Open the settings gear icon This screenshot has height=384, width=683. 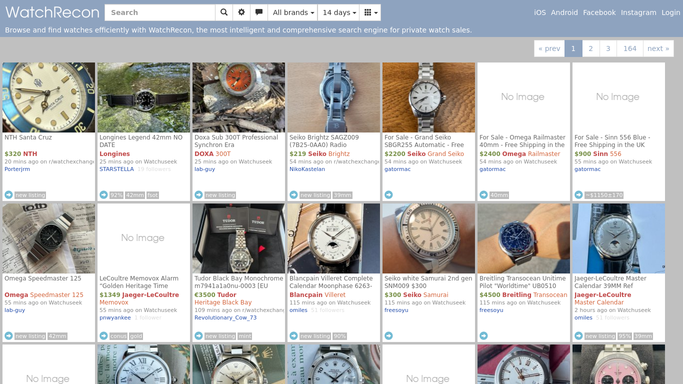click(x=241, y=13)
